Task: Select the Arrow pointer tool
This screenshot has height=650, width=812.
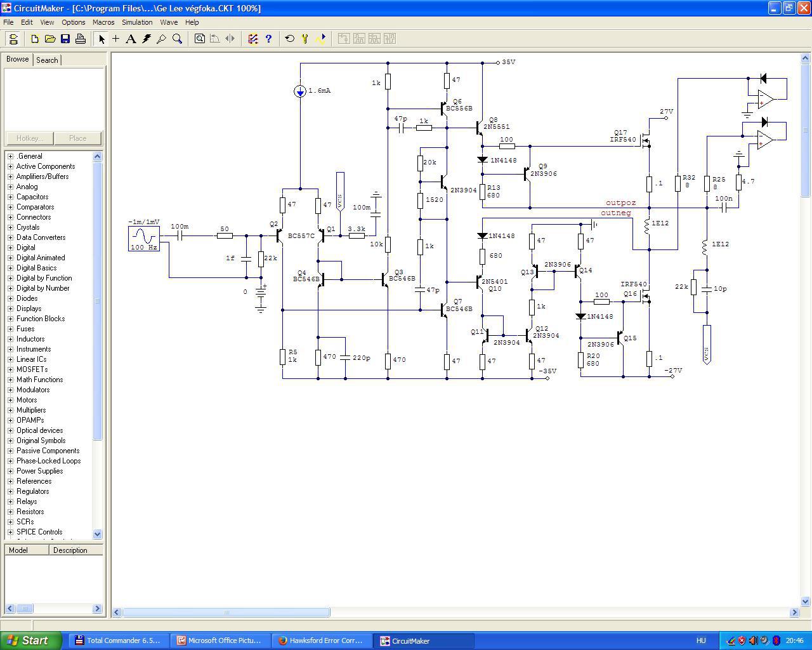Action: point(101,39)
